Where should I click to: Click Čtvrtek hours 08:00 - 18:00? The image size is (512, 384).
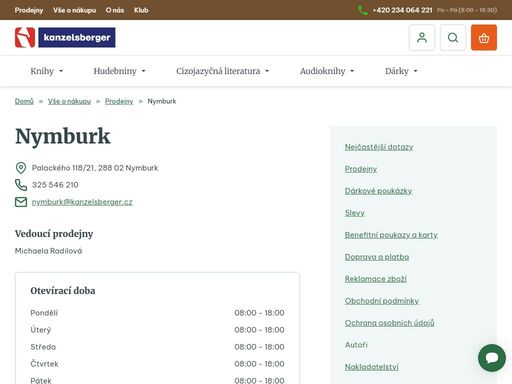pyautogui.click(x=259, y=364)
